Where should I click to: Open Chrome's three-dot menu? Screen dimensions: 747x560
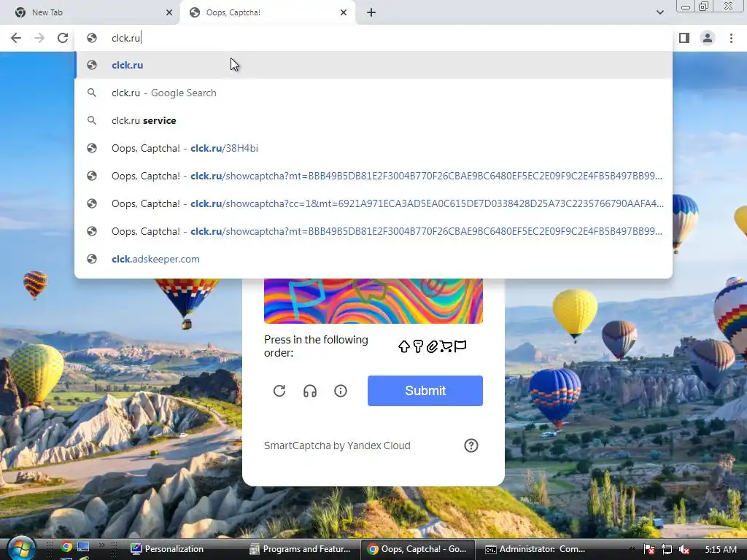pos(731,38)
